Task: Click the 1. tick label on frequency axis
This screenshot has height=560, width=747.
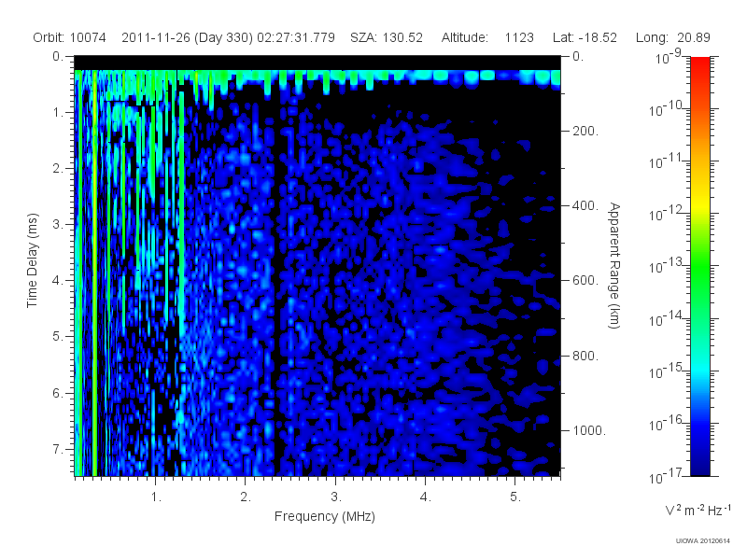Action: pyautogui.click(x=156, y=497)
